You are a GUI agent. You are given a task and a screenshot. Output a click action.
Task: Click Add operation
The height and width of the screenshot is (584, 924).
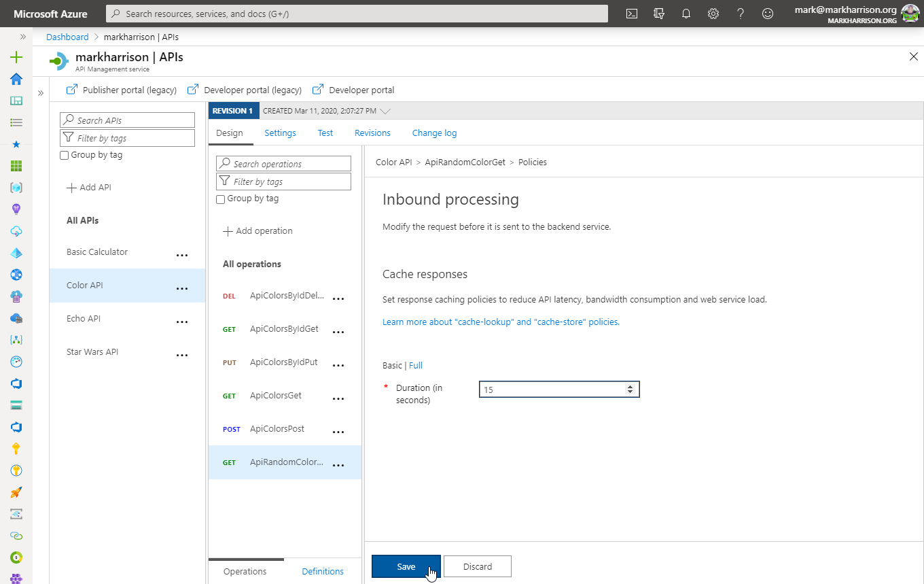pyautogui.click(x=257, y=230)
